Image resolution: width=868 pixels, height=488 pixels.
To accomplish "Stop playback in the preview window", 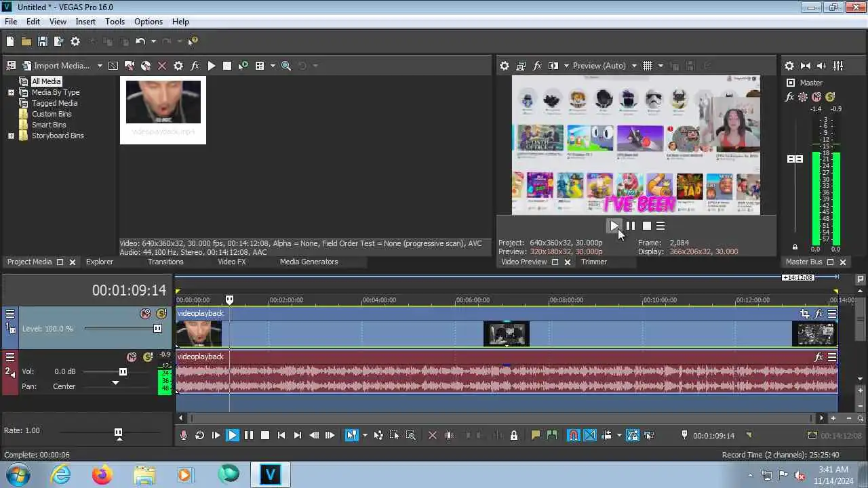I will tap(647, 226).
